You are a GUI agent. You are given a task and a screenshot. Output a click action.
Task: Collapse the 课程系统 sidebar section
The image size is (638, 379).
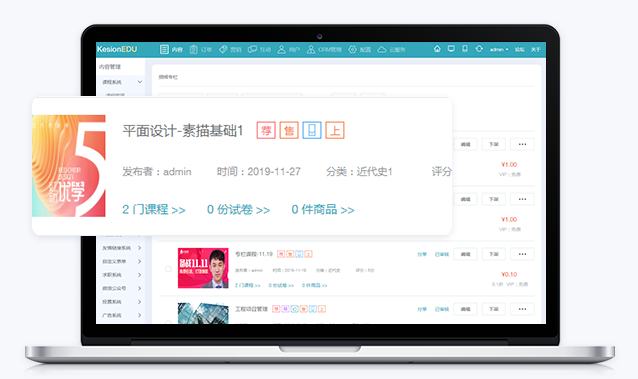(x=122, y=82)
